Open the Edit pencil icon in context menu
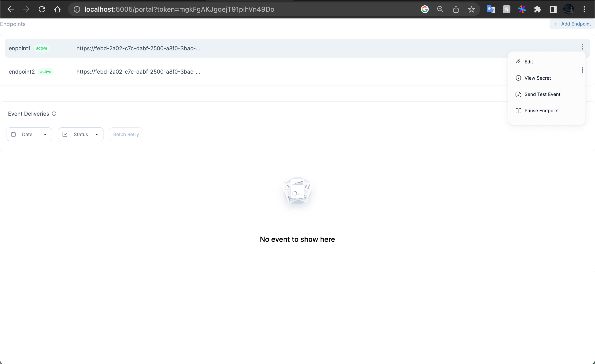Image resolution: width=595 pixels, height=364 pixels. 518,62
